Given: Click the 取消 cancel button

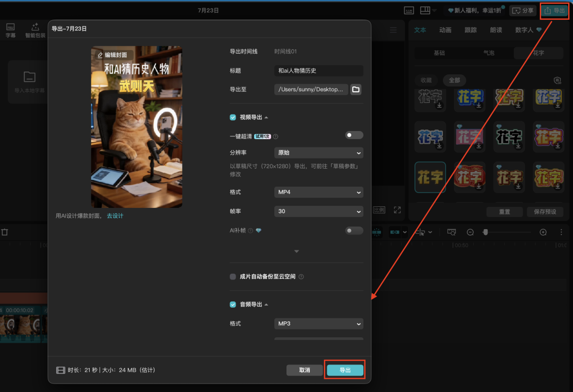Looking at the screenshot, I should [305, 370].
